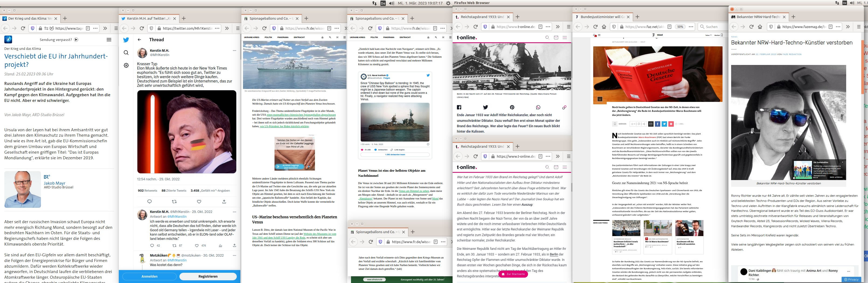Retweet the main Kerstin M.H. tweet
Image resolution: width=868 pixels, height=283 pixels.
click(174, 201)
